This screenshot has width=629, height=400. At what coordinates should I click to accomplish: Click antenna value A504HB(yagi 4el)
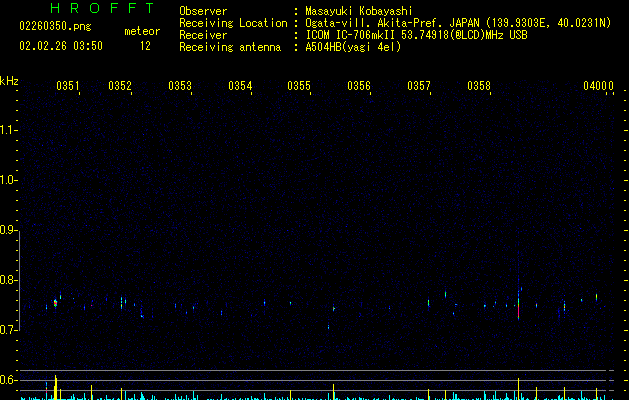point(353,47)
